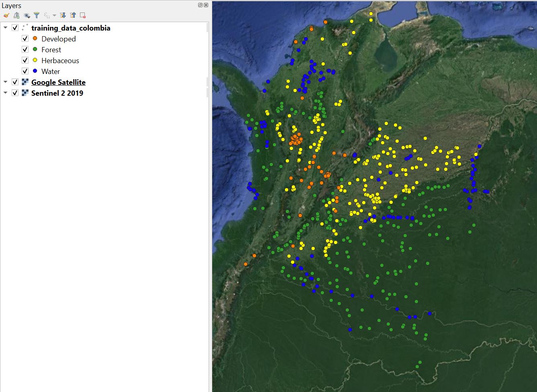The width and height of the screenshot is (537, 392).
Task: Click the Filter Legend funnel icon
Action: pos(37,15)
